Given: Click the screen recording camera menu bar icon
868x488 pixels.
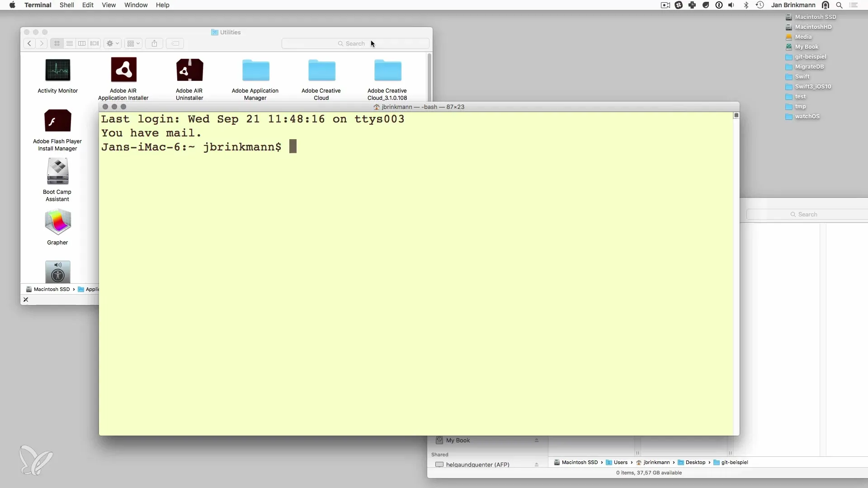Looking at the screenshot, I should (665, 5).
